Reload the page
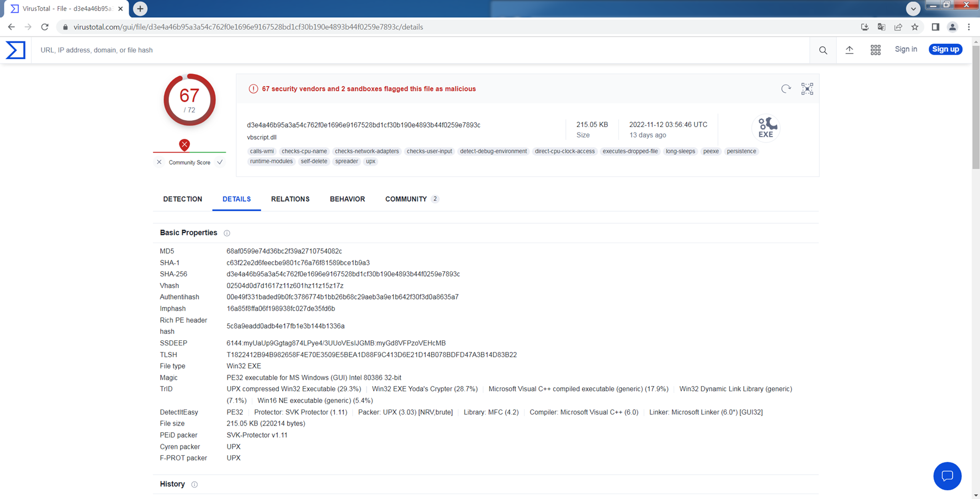980x499 pixels. point(45,27)
